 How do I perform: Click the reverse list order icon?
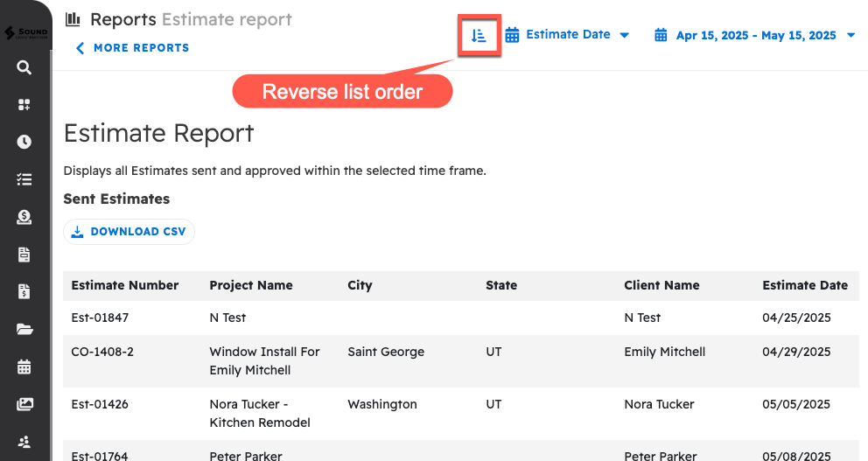pyautogui.click(x=479, y=36)
